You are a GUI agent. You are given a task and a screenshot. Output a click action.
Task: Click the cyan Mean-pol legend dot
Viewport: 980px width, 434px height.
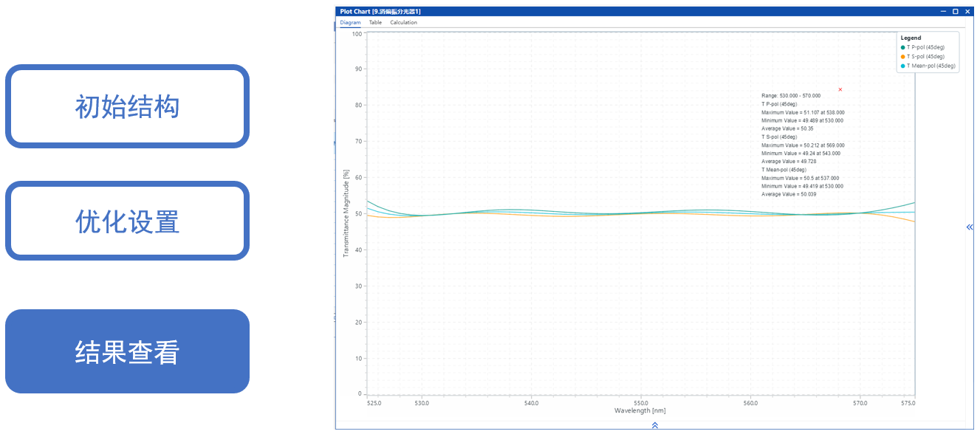tap(902, 66)
